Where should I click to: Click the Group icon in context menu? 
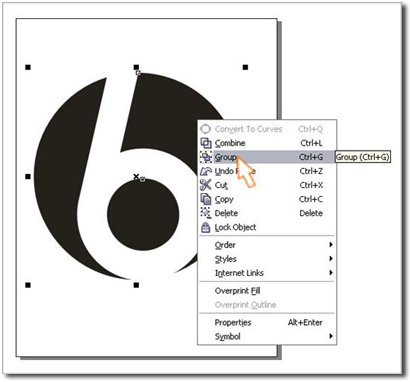tap(206, 157)
